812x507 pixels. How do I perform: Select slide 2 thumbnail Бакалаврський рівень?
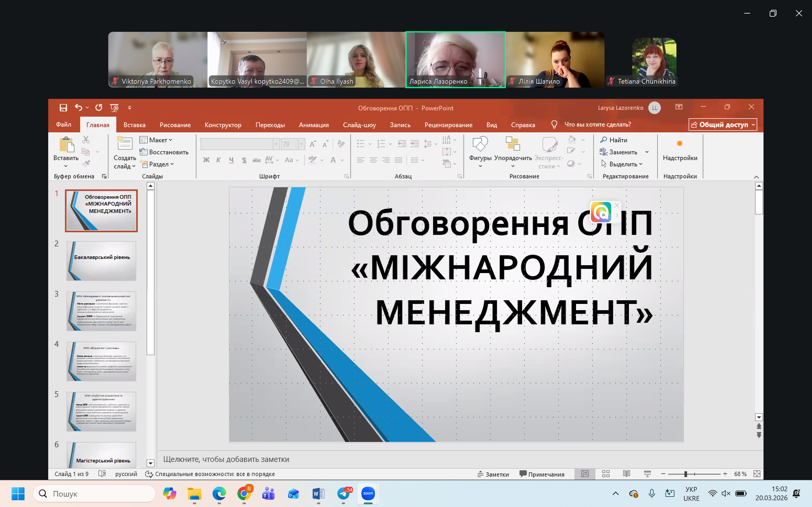tap(101, 261)
